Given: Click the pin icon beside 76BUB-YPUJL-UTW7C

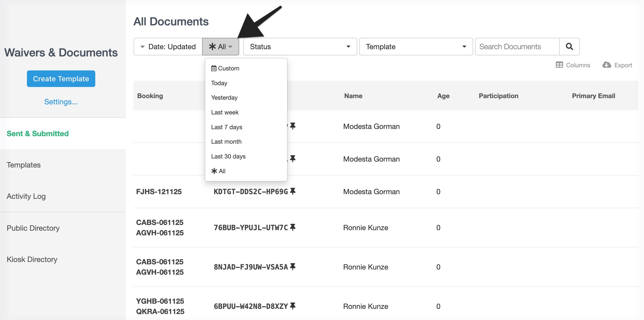Looking at the screenshot, I should (x=293, y=227).
